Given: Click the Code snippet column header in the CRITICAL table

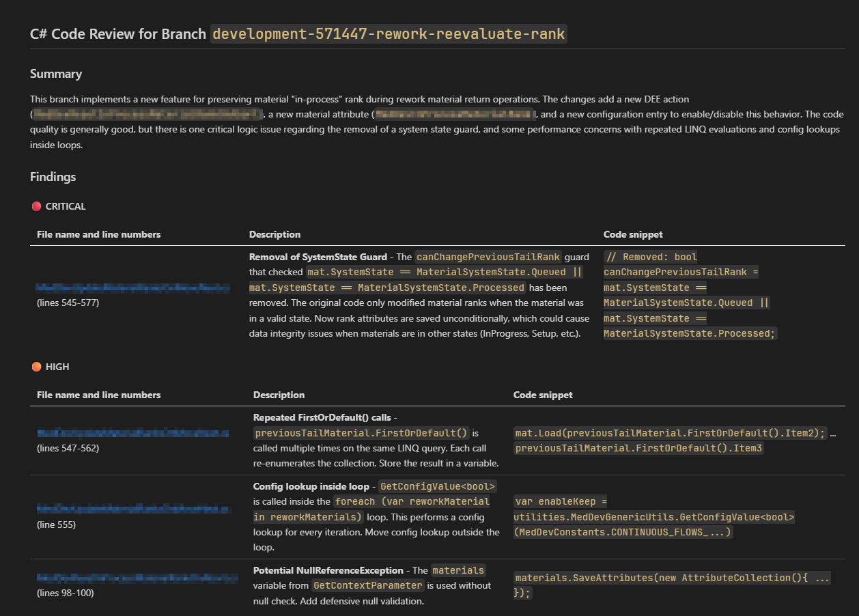Looking at the screenshot, I should point(633,234).
